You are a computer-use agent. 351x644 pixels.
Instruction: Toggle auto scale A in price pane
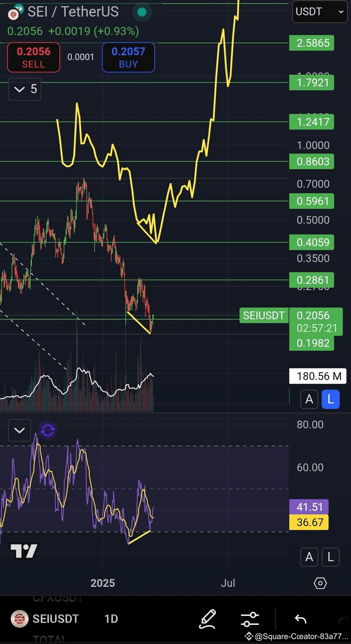[309, 399]
